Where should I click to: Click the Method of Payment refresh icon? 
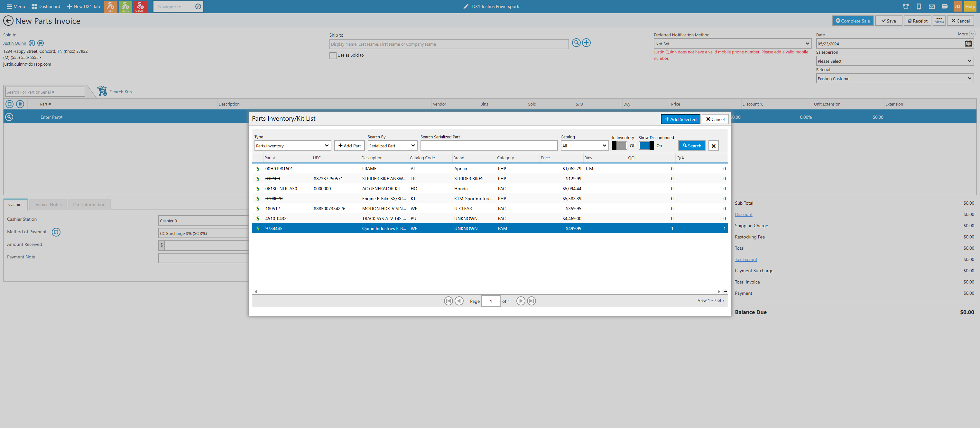56,232
